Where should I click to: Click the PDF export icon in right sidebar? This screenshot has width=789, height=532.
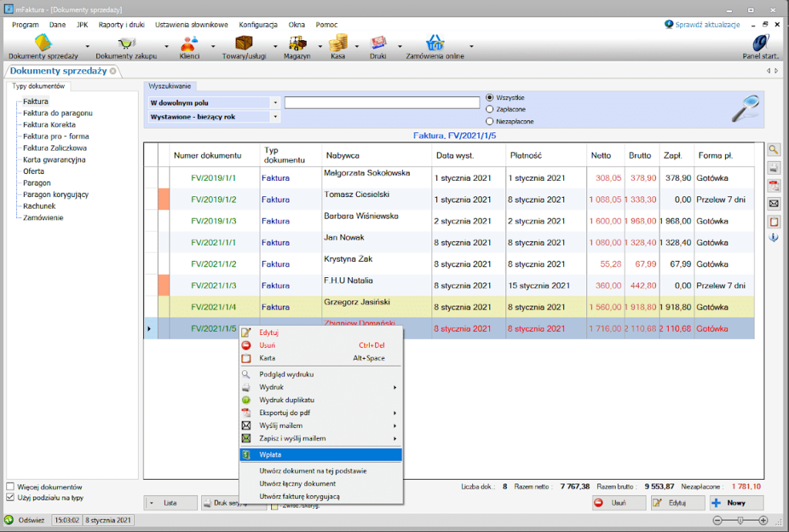[x=774, y=186]
